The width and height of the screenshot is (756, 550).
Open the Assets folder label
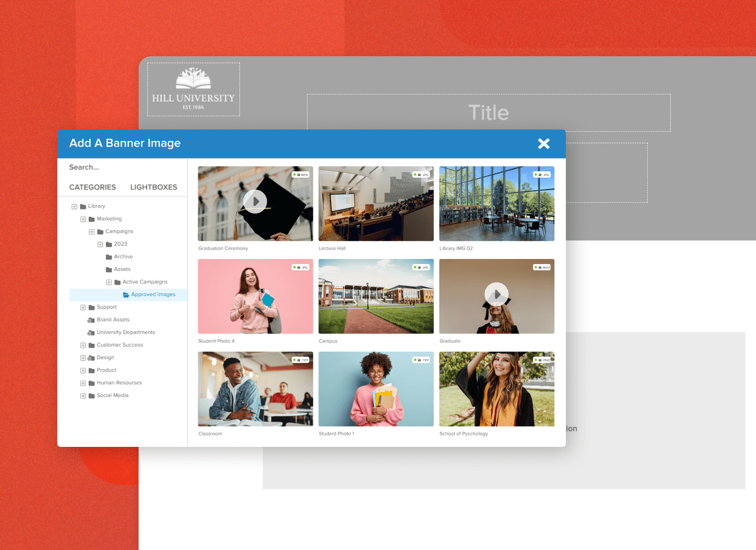pos(122,269)
